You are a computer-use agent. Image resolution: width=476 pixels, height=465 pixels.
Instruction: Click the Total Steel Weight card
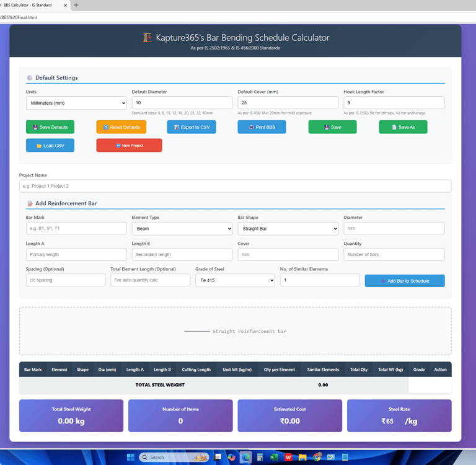tap(71, 415)
